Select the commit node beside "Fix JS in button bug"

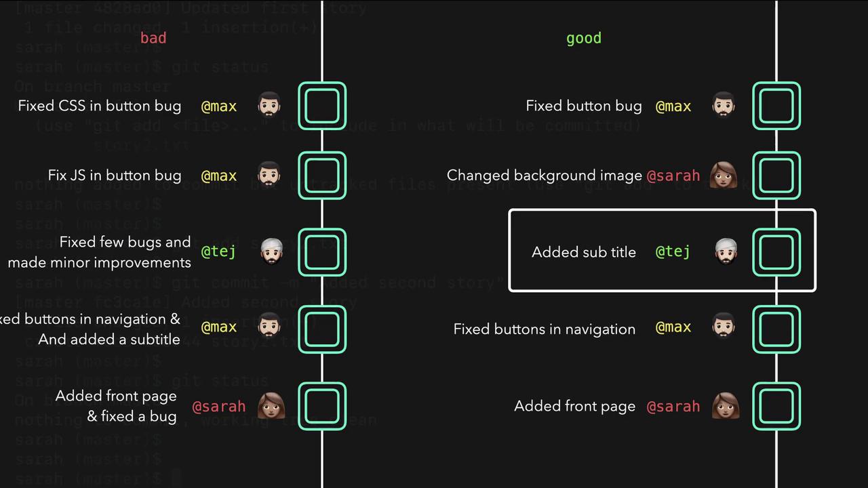(322, 176)
